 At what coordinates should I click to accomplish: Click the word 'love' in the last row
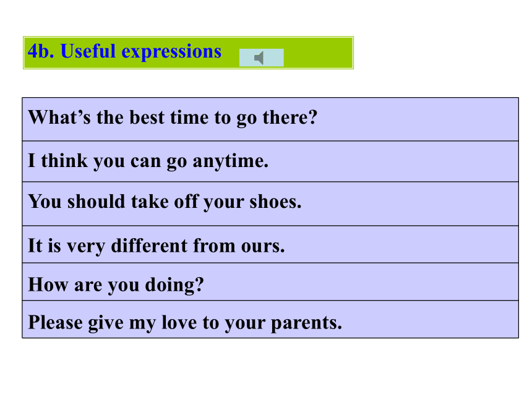click(179, 322)
